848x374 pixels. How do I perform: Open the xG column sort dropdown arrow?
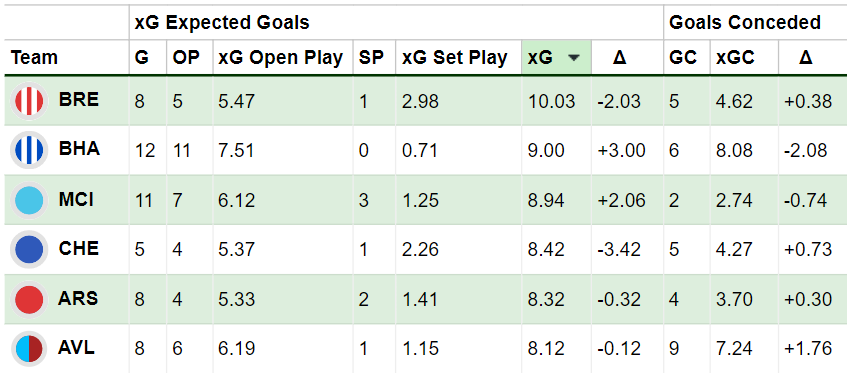[575, 58]
